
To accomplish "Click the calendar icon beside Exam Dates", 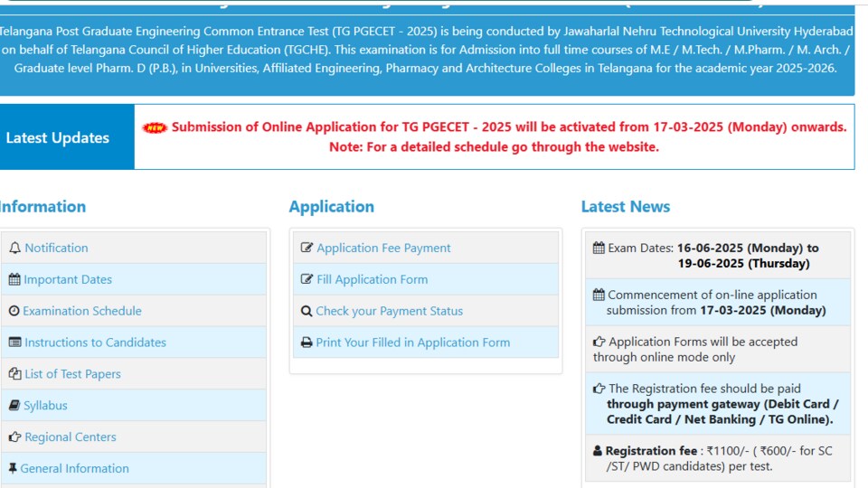I will tap(599, 248).
